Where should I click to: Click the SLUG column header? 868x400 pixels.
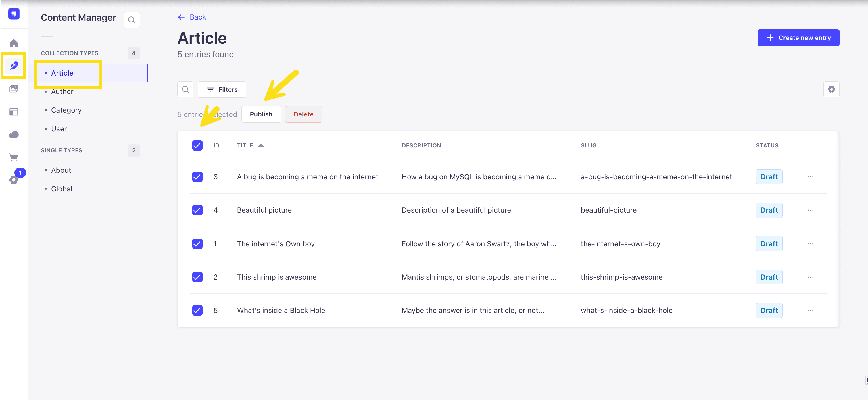tap(588, 145)
